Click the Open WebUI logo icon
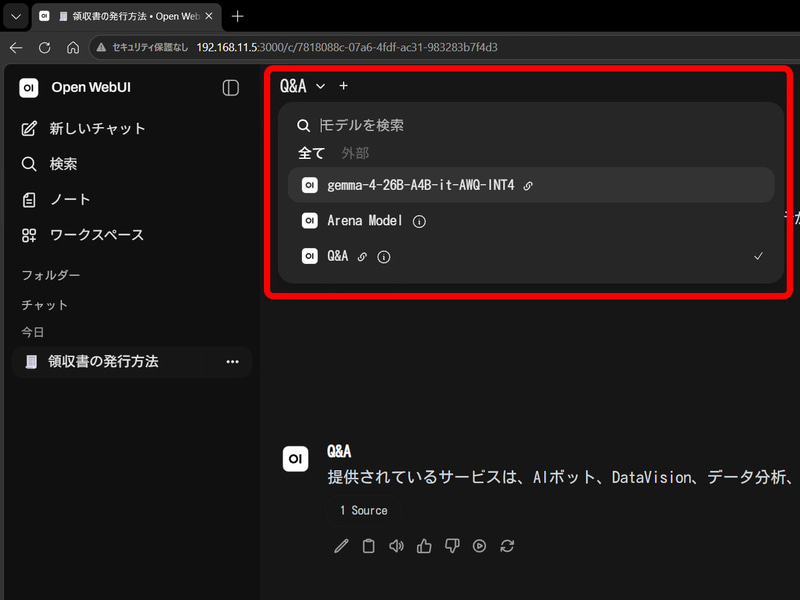The image size is (800, 600). tap(29, 88)
